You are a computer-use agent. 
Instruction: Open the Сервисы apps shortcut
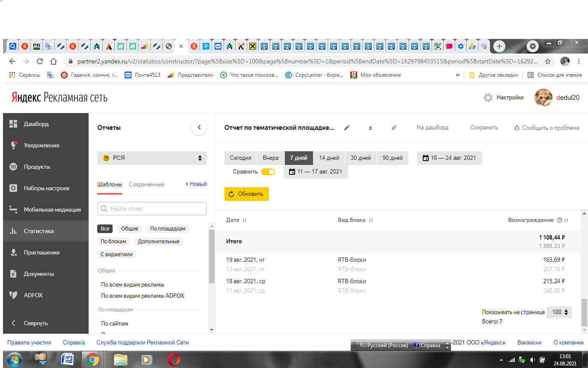point(24,75)
